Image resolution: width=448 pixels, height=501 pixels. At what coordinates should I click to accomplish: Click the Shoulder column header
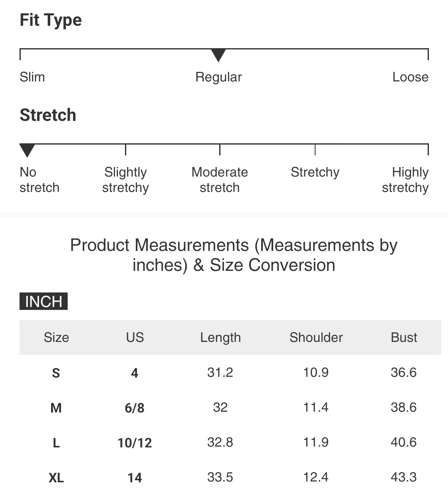(x=316, y=337)
